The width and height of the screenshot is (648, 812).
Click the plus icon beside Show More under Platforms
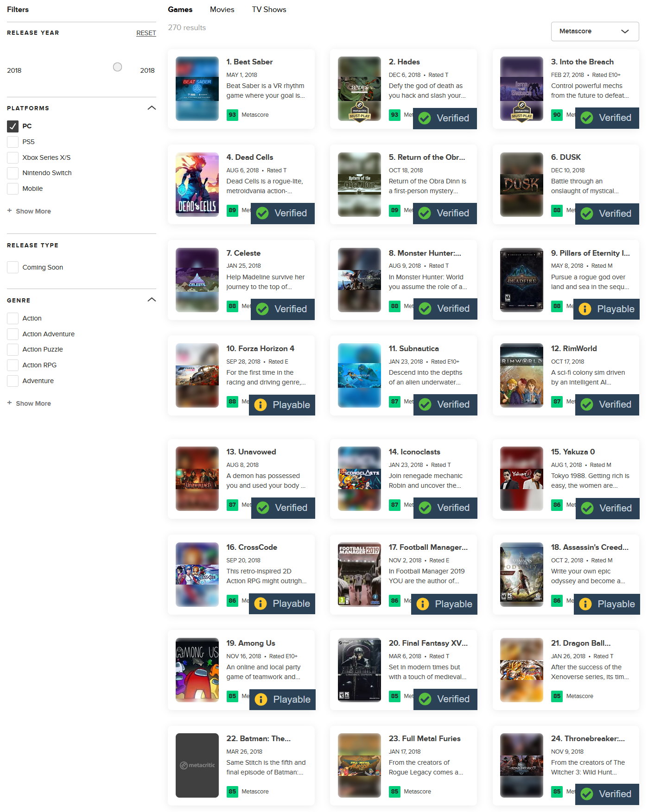point(9,211)
